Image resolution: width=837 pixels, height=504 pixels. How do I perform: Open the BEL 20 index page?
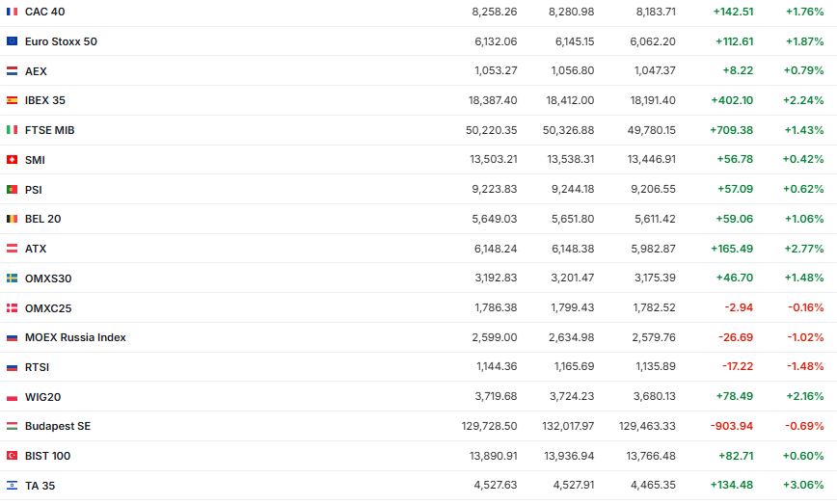click(42, 219)
